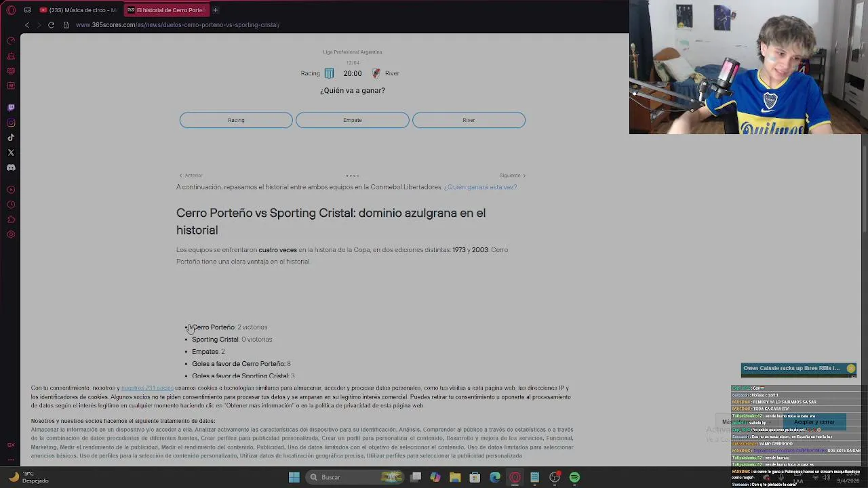Open the Owen Caissie RBIs notification

point(791,369)
